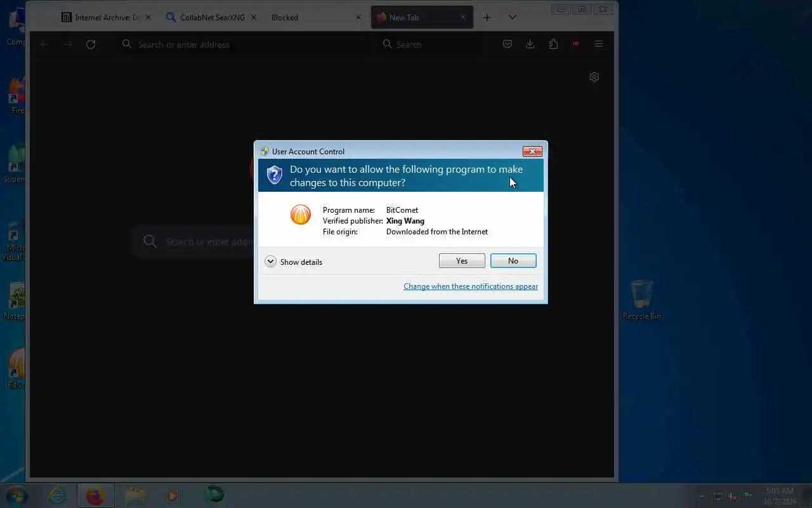Click the taskbar clock and date
Image resolution: width=812 pixels, height=508 pixels.
click(780, 496)
